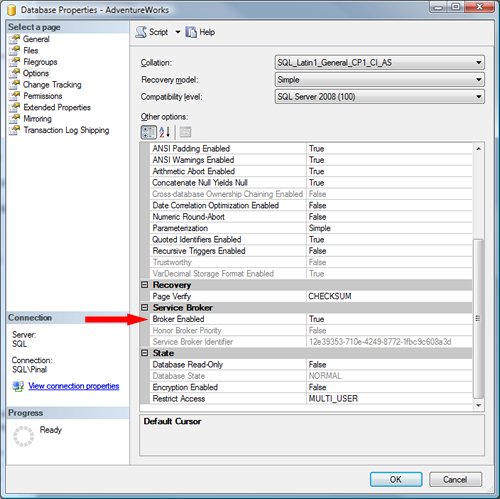
Task: Open the Recovery model dropdown
Action: (380, 80)
